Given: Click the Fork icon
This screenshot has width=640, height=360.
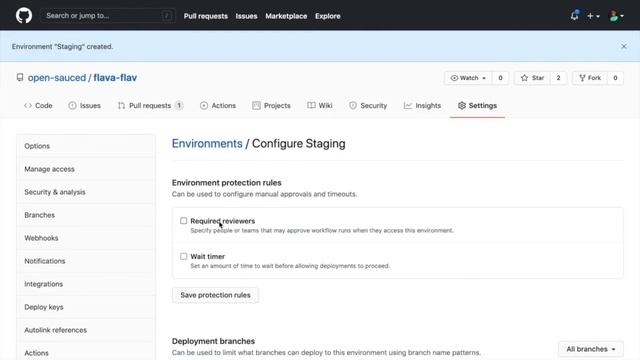Looking at the screenshot, I should (582, 78).
